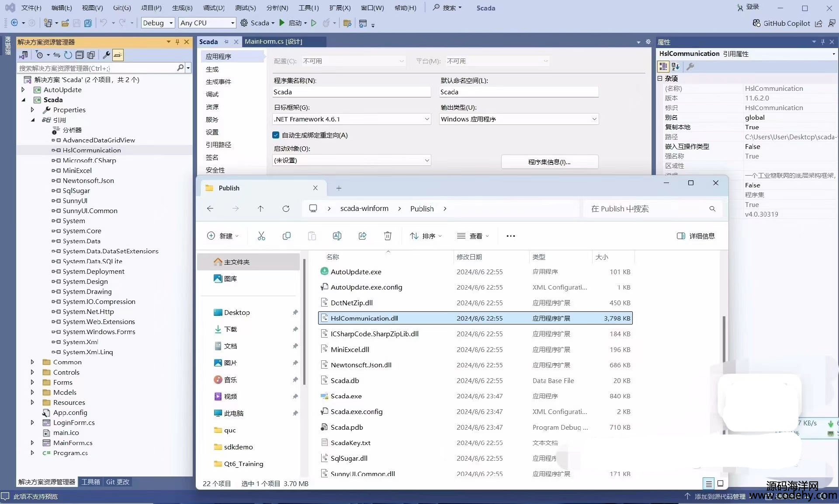Click the Explorer back arrow
This screenshot has width=839, height=504.
(210, 209)
